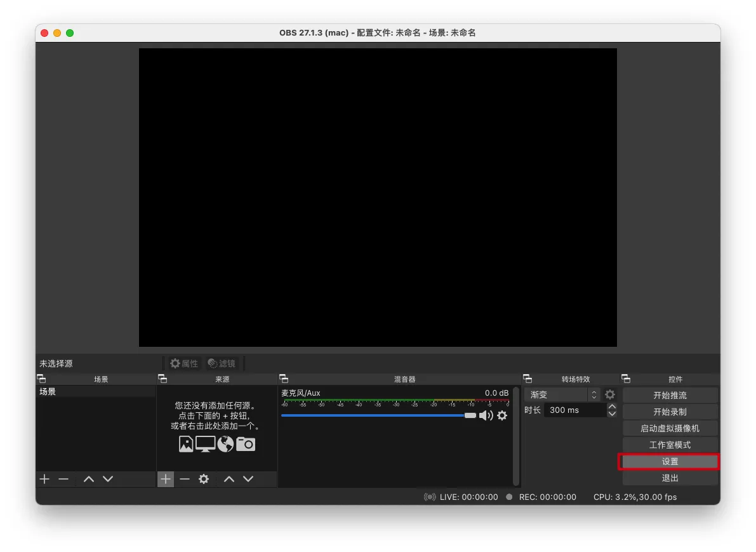Click the 设置 settings button
This screenshot has width=756, height=552.
(670, 462)
